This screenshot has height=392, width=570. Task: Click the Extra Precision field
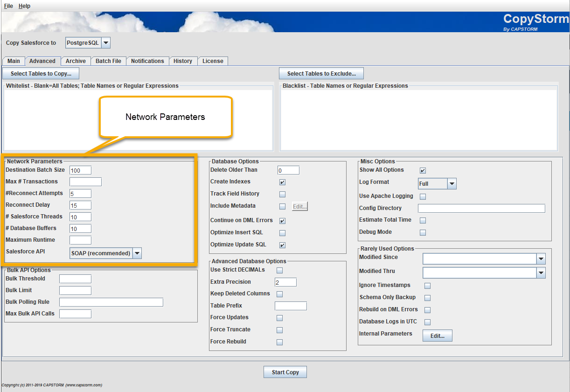tap(285, 282)
